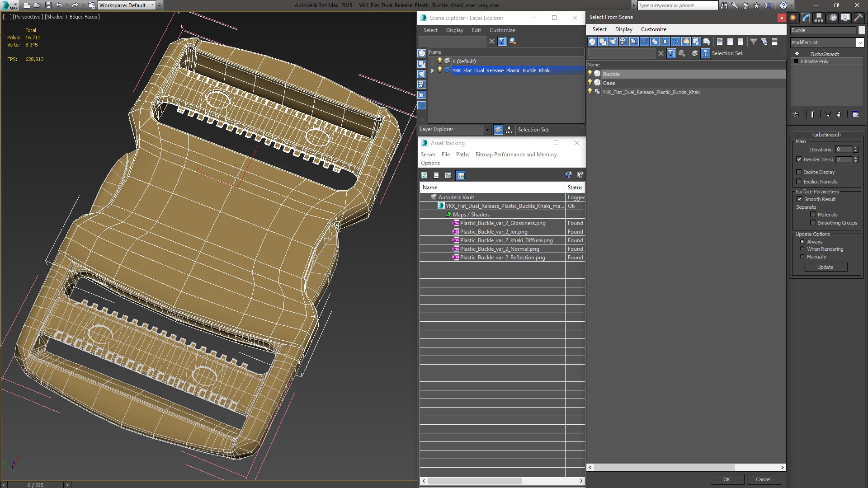Select When Rendering update option
The image size is (868, 488).
tap(802, 249)
